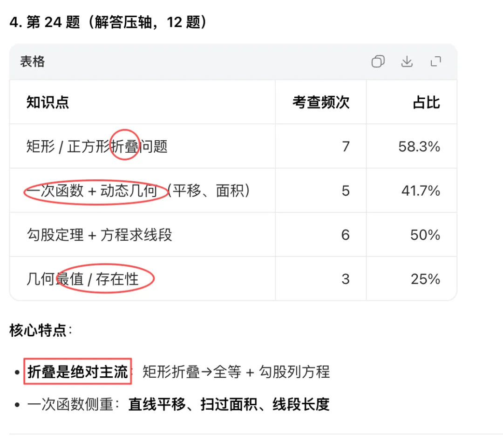Download the table via the download icon
The height and width of the screenshot is (448, 503).
pyautogui.click(x=407, y=61)
